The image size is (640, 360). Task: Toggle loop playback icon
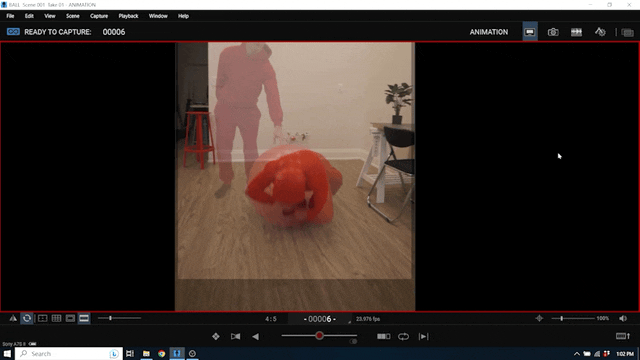403,336
